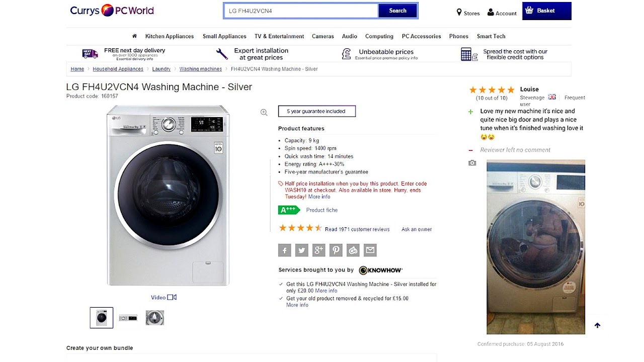Share product via email envelope icon
The height and width of the screenshot is (362, 644).
pyautogui.click(x=370, y=250)
